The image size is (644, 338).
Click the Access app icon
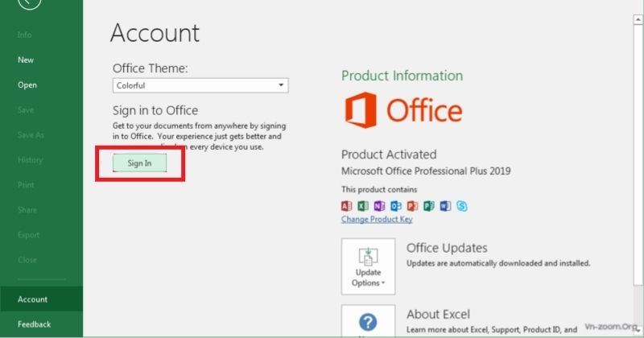(x=347, y=206)
